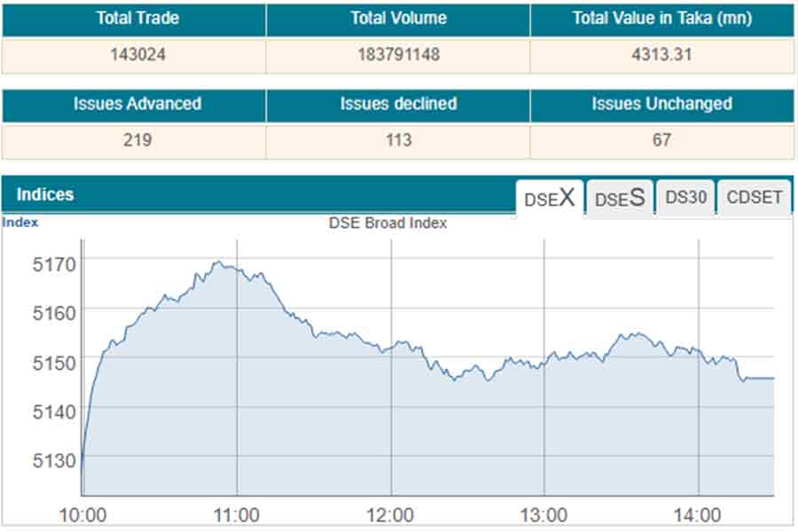
Task: Click the DSE Broad Index chart title
Action: [387, 223]
